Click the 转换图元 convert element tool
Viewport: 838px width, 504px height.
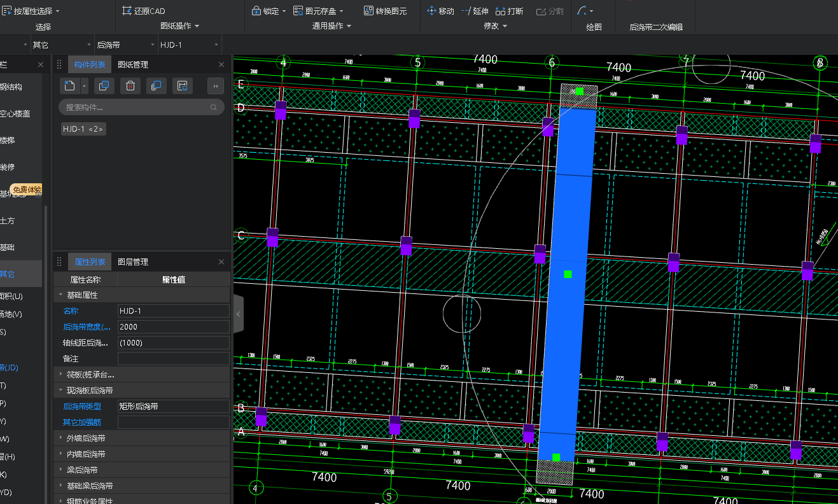pos(386,11)
